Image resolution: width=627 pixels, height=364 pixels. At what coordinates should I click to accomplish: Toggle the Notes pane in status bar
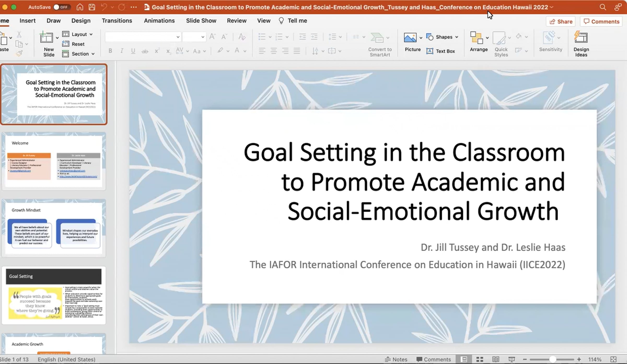point(396,359)
